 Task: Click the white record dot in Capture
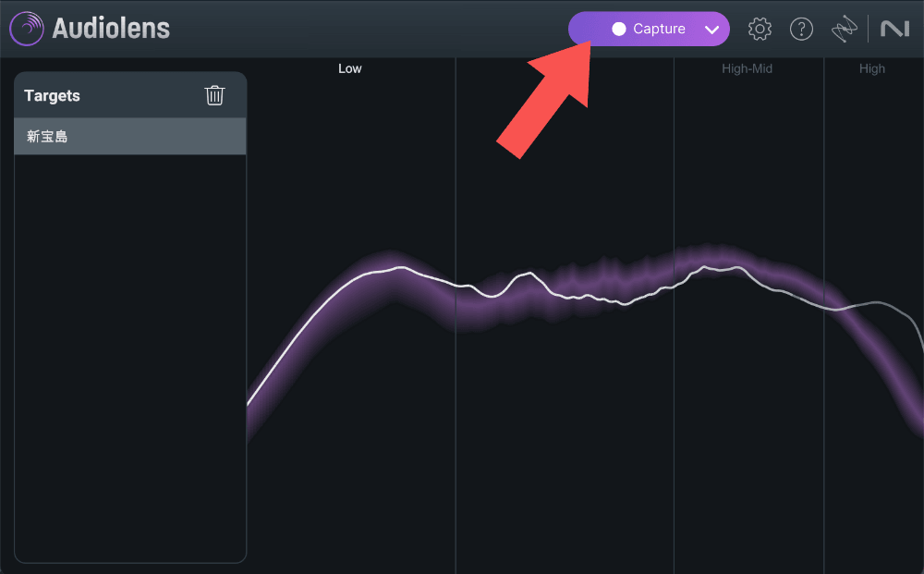(x=619, y=30)
